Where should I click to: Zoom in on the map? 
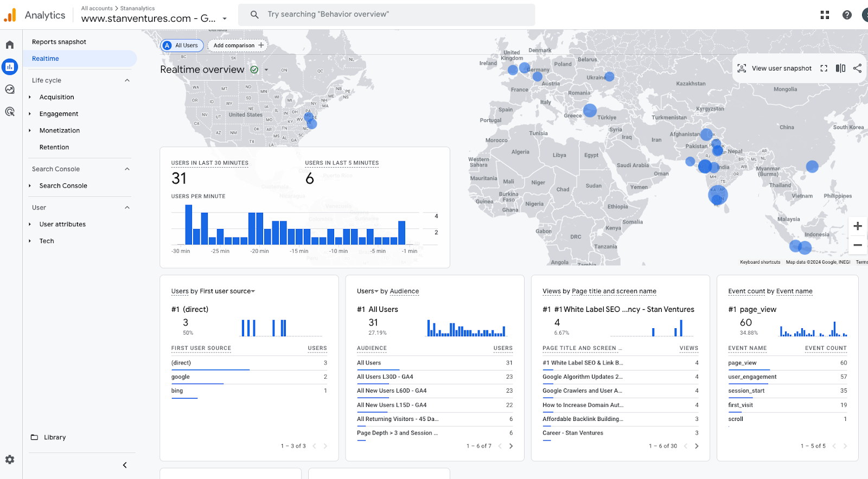(858, 226)
